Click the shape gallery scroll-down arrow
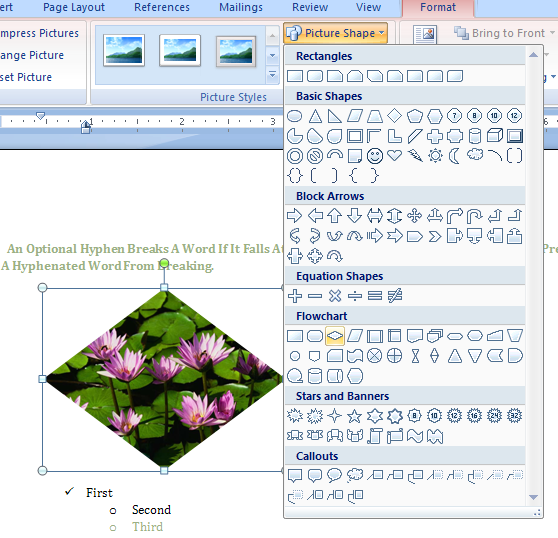Image resolution: width=558 pixels, height=538 pixels. coord(533,497)
